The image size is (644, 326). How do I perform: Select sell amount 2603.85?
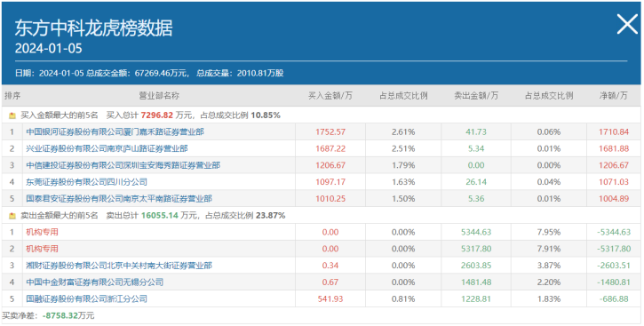coord(476,266)
